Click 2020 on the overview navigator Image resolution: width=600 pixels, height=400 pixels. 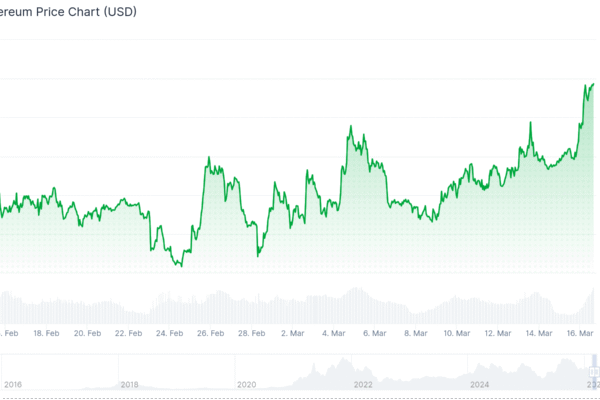click(246, 384)
